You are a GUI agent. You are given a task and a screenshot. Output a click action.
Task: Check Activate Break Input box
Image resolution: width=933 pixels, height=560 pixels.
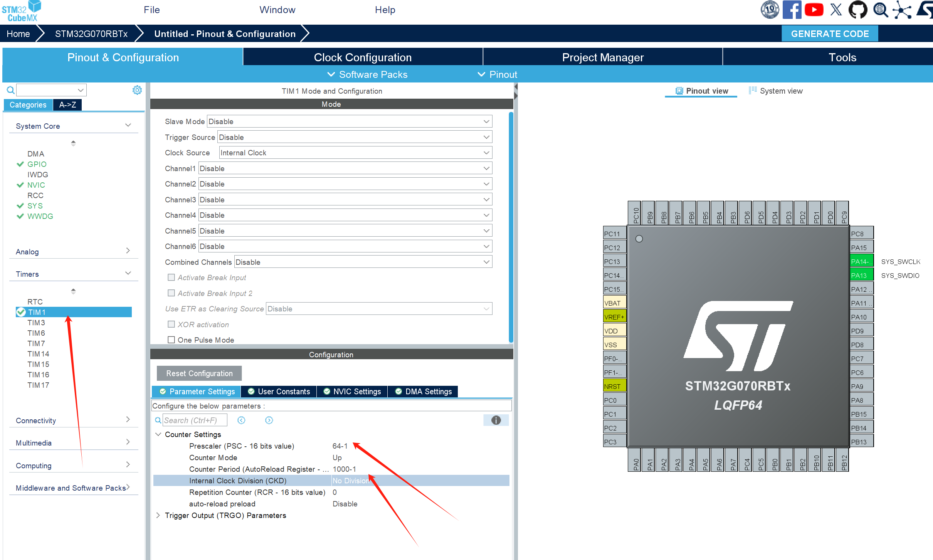(171, 277)
